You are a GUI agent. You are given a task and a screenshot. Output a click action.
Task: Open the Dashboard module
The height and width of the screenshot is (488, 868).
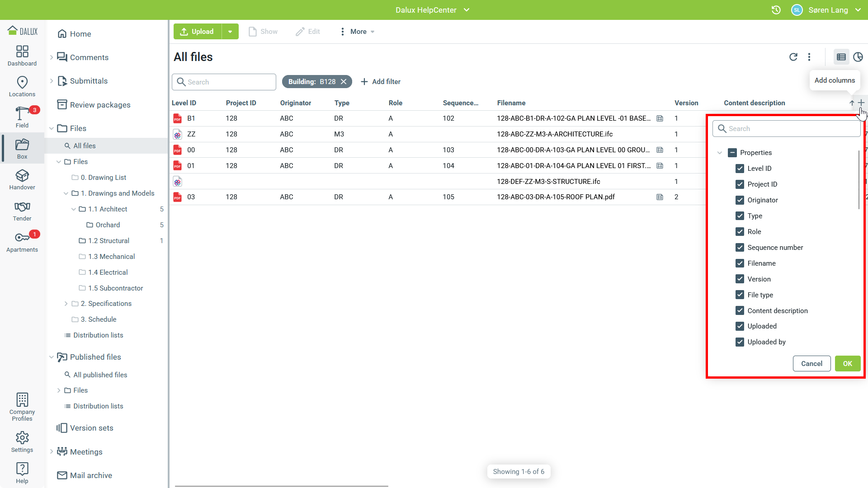22,56
